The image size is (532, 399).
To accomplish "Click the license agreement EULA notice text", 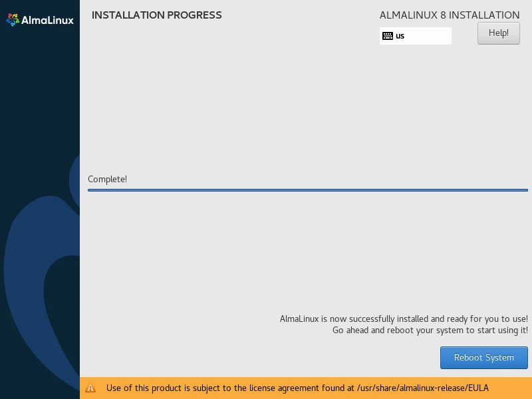I will (x=297, y=388).
